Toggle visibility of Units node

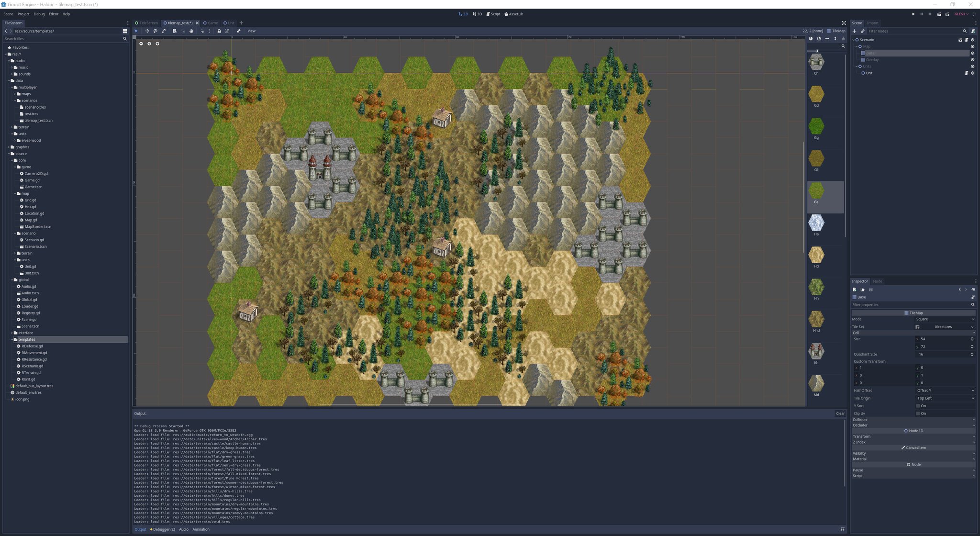972,67
